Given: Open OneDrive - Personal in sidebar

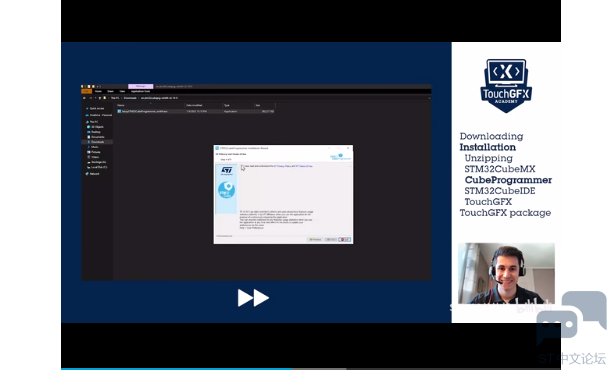Looking at the screenshot, I should (99, 115).
